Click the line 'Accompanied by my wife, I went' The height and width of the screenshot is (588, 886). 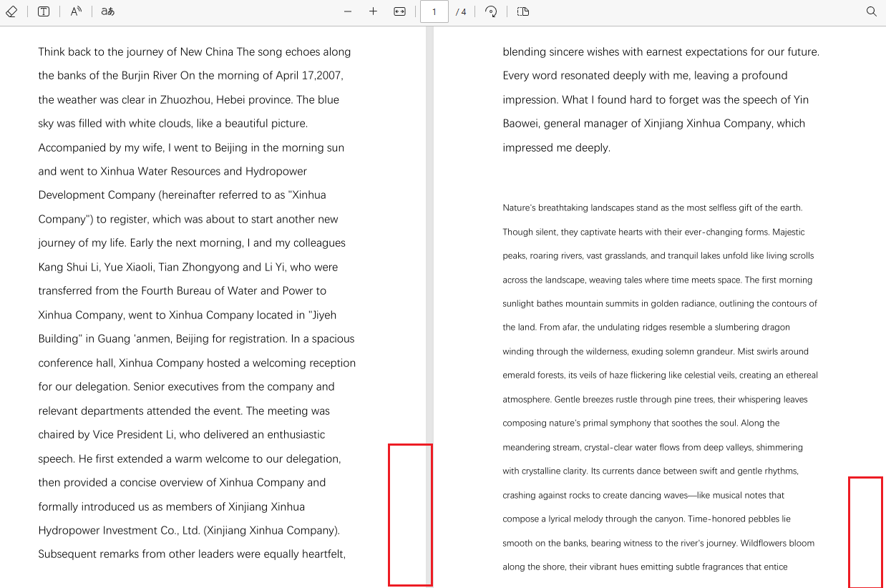coord(191,147)
